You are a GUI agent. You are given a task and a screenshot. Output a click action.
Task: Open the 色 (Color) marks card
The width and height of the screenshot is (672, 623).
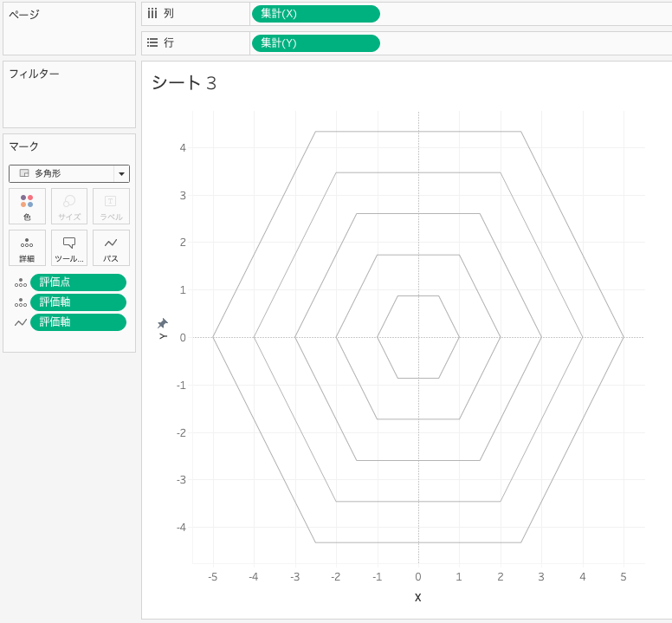pyautogui.click(x=27, y=206)
